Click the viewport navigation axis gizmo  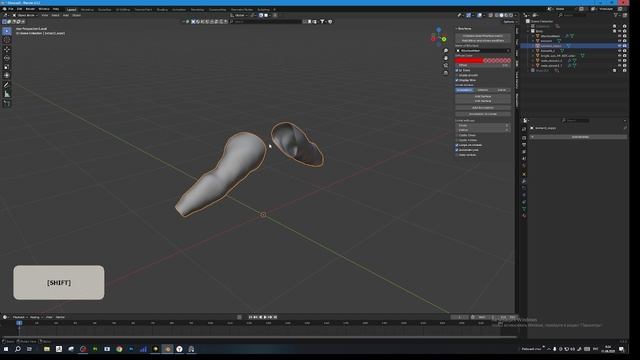(x=439, y=37)
